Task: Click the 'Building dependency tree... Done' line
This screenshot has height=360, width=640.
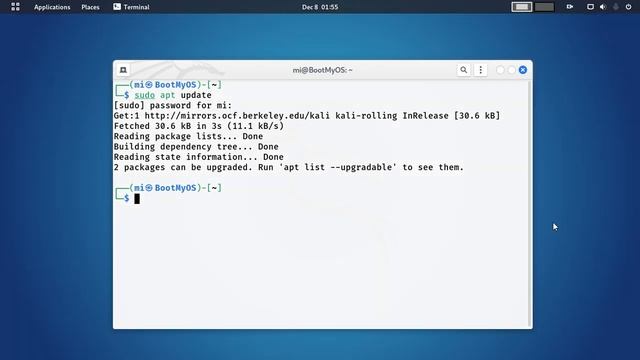Action: (x=196, y=147)
